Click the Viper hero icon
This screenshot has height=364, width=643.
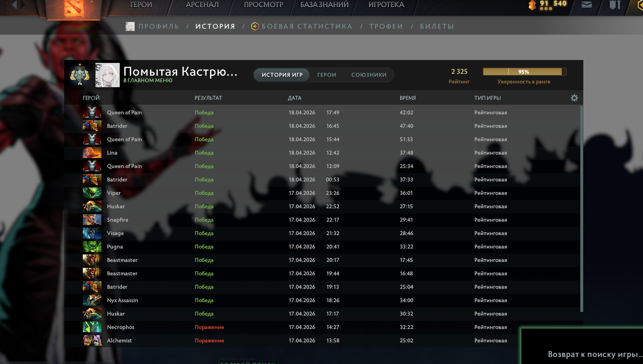click(x=92, y=193)
